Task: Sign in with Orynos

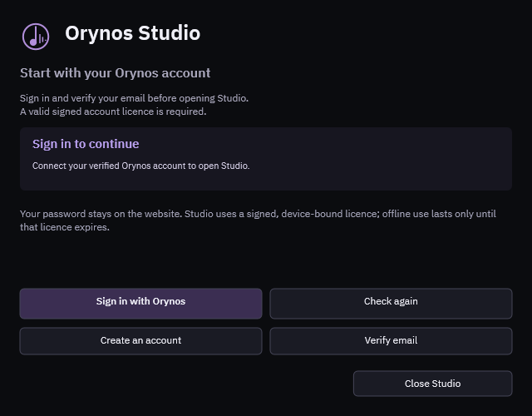Action: pos(140,304)
